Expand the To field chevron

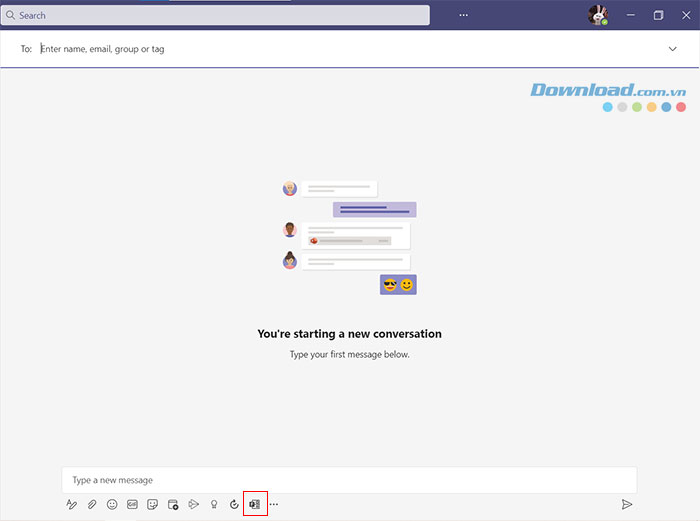[x=673, y=48]
